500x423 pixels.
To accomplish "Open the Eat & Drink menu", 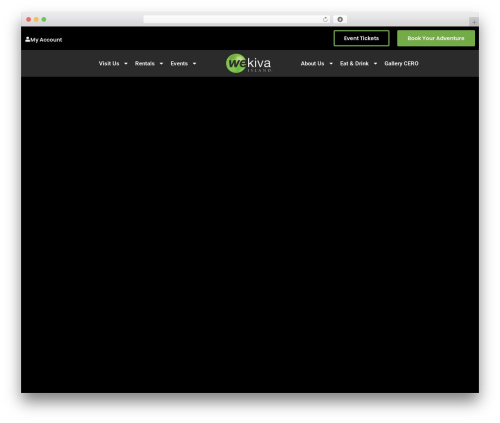I will point(354,64).
